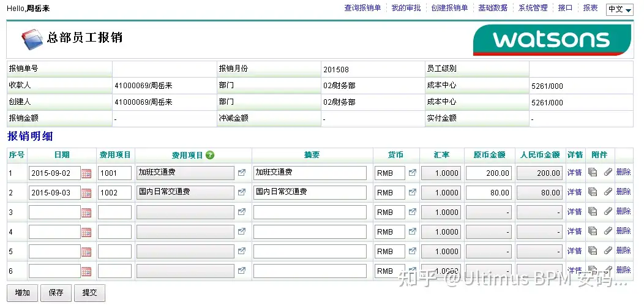Image resolution: width=644 pixels, height=305 pixels.
Task: Open 我的审批 menu
Action: coord(406,8)
